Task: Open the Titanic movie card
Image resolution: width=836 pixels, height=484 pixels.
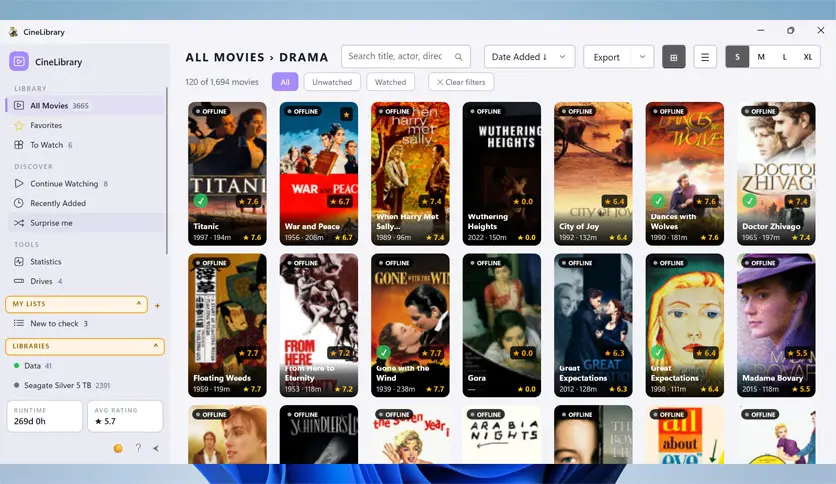Action: 227,174
